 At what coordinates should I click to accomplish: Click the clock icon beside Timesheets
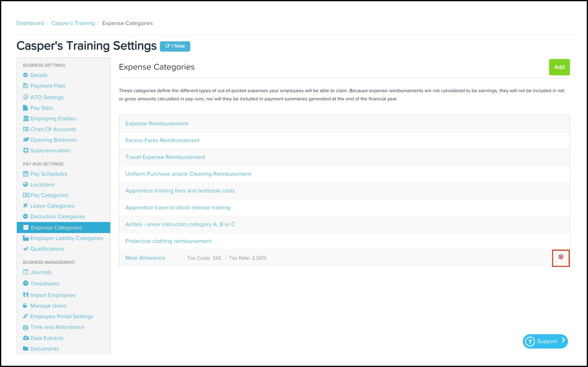pyautogui.click(x=25, y=283)
